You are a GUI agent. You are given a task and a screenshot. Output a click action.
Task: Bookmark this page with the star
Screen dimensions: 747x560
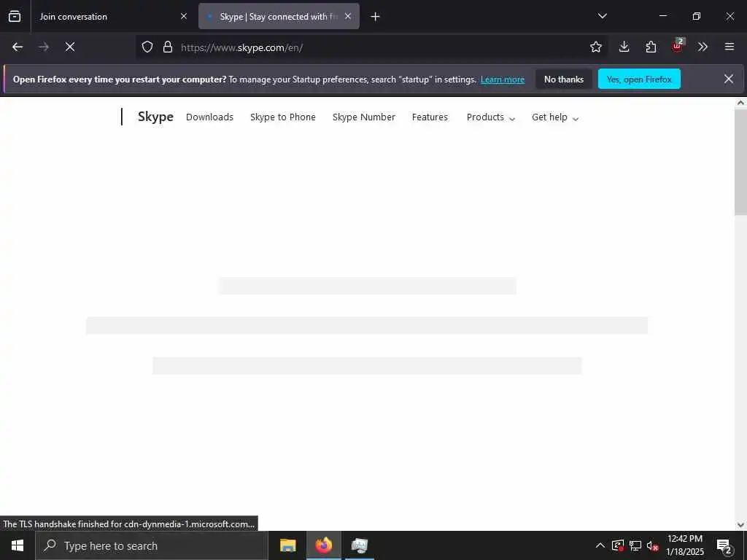595,47
